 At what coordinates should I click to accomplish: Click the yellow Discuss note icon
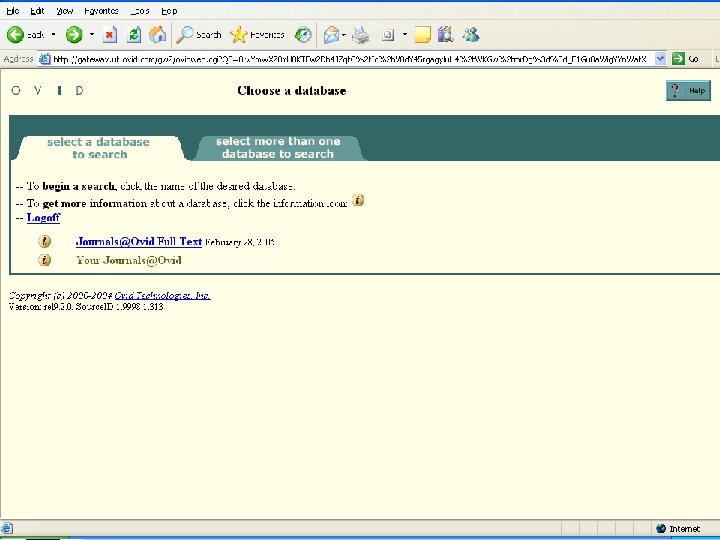[422, 34]
